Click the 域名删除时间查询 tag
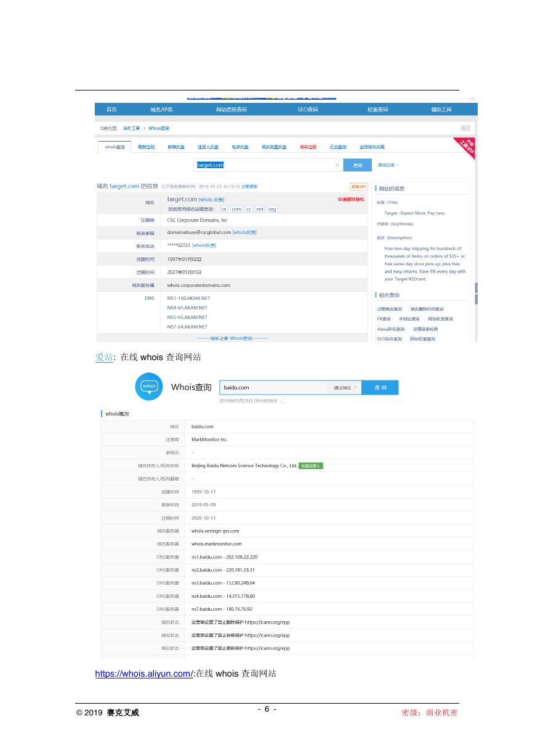The image size is (535, 756). 427,309
